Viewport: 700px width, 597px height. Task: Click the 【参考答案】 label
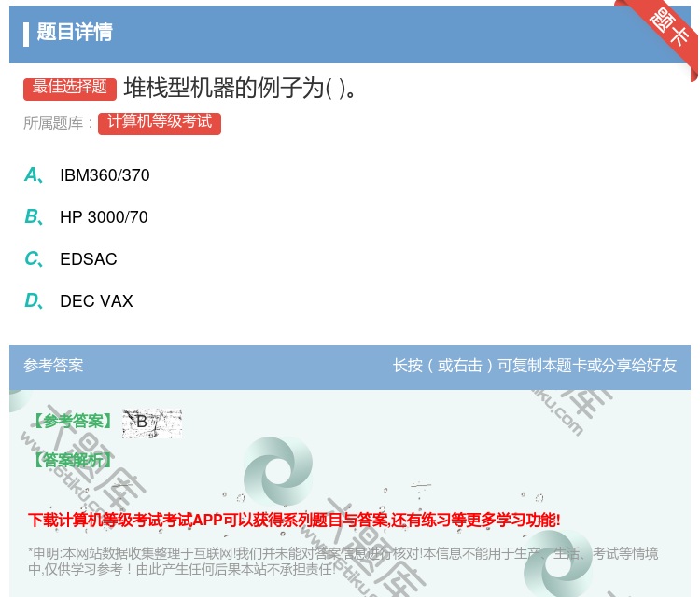pos(73,421)
